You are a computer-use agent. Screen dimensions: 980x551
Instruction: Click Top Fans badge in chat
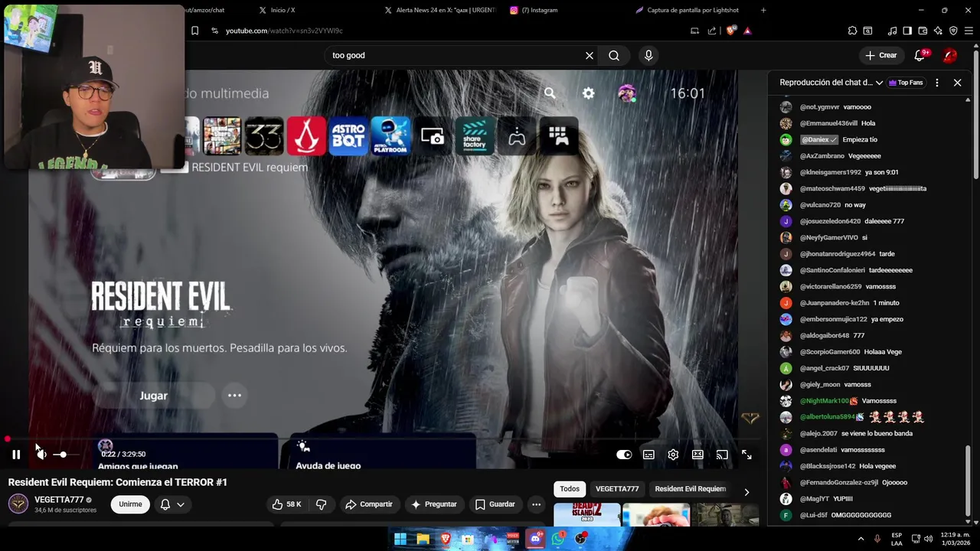906,83
